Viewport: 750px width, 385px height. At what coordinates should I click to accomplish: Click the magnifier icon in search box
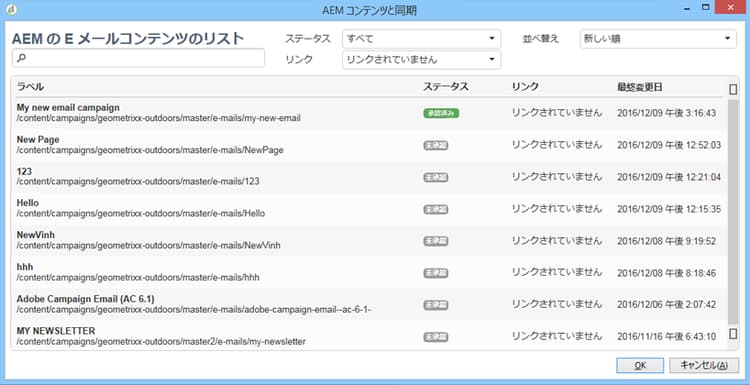pos(21,58)
